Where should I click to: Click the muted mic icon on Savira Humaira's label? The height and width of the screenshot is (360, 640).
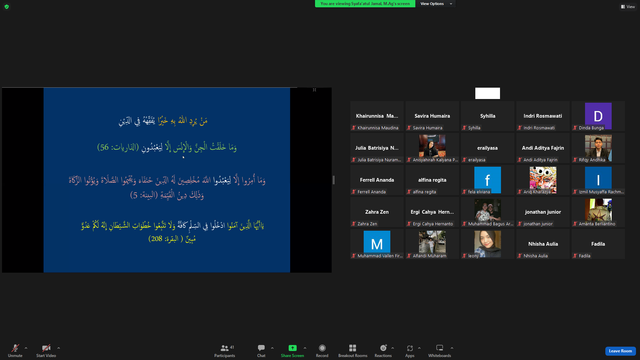tap(409, 128)
